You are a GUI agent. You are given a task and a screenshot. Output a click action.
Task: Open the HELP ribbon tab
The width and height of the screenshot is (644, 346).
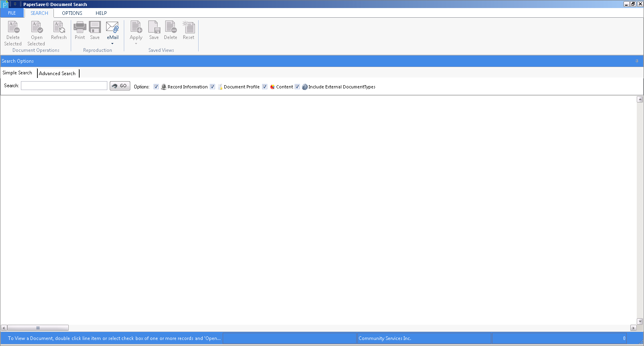[x=101, y=13]
